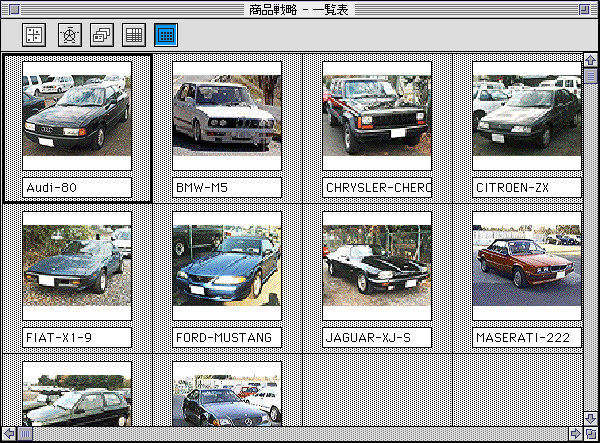Click the MASERATI-222 name field
Image resolution: width=600 pixels, height=443 pixels.
[527, 337]
